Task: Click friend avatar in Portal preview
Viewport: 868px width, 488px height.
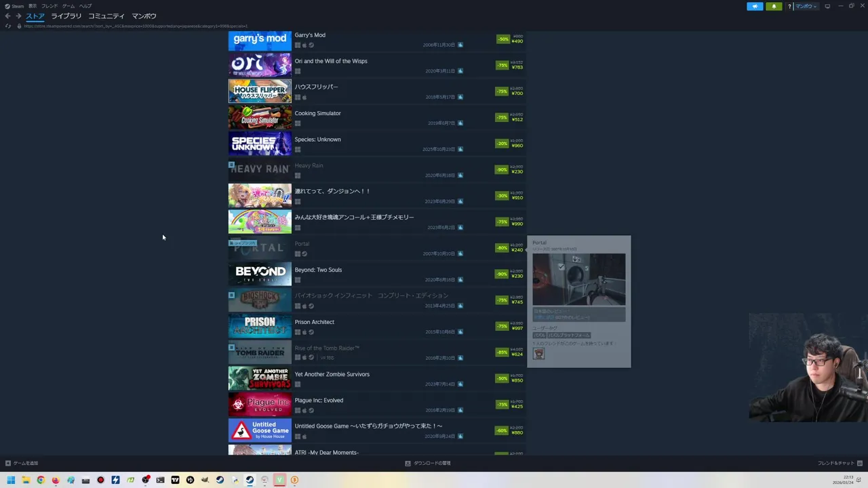Action: [538, 354]
